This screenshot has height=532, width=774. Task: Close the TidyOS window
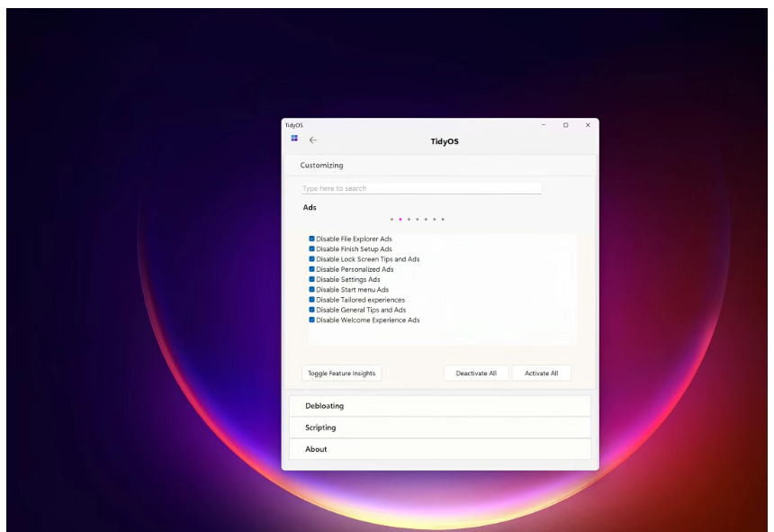(x=588, y=125)
